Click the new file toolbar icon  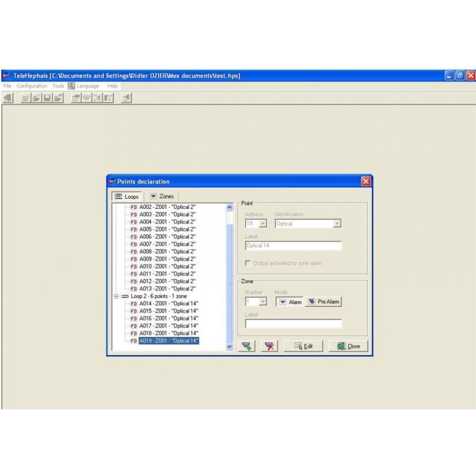26,98
